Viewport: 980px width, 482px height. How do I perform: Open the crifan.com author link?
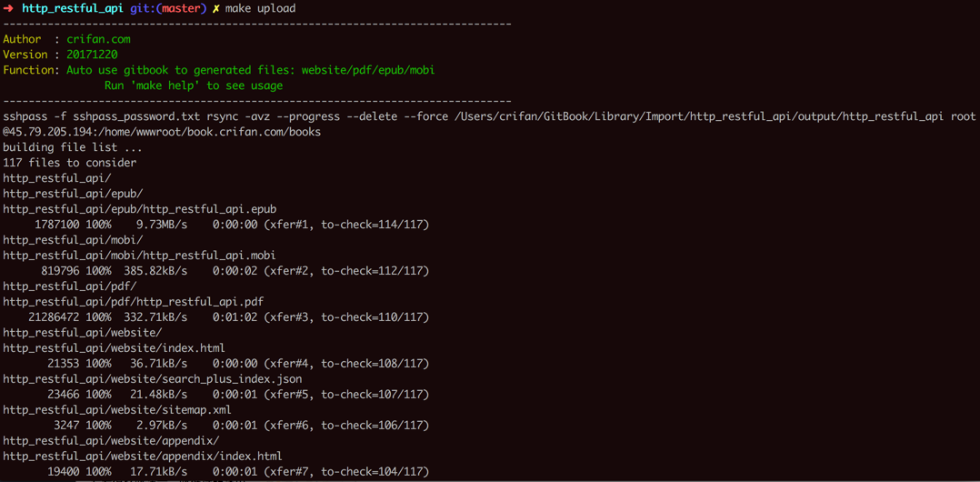pyautogui.click(x=98, y=39)
